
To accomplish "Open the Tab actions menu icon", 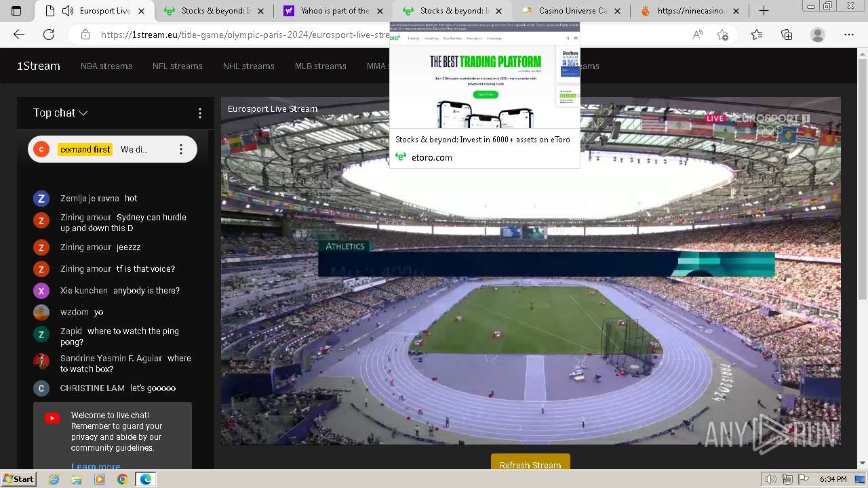I will click(x=16, y=11).
